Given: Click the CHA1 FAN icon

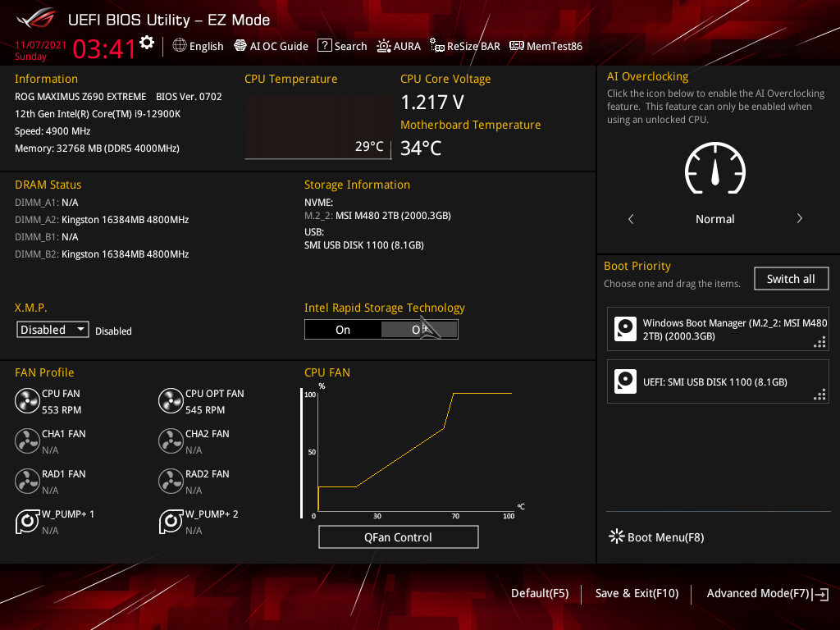Looking at the screenshot, I should 27,441.
